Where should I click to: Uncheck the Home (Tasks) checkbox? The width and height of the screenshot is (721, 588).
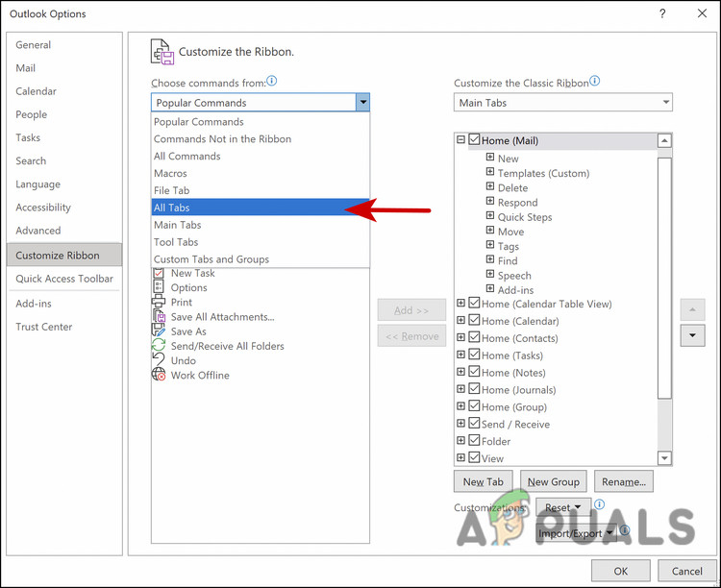click(474, 355)
